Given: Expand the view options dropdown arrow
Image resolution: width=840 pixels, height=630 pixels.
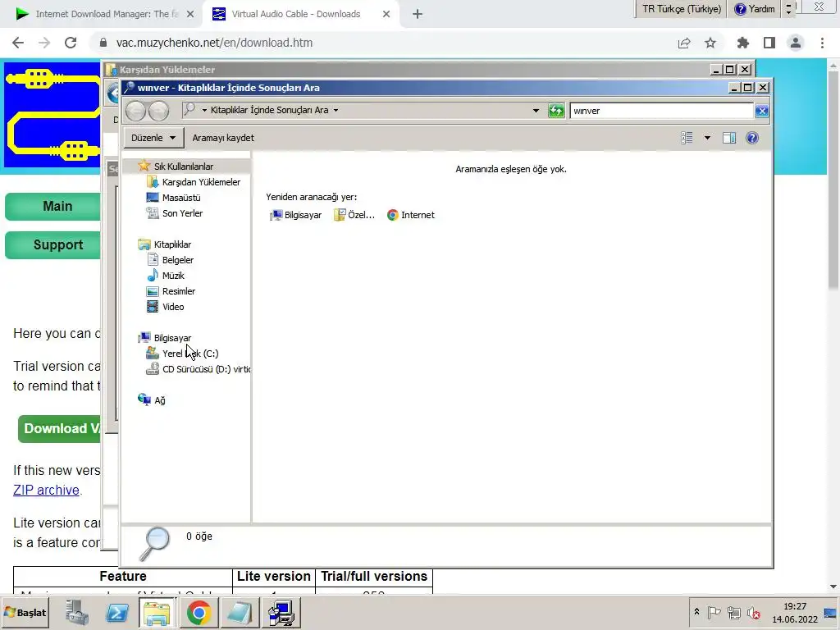Looking at the screenshot, I should coord(707,138).
